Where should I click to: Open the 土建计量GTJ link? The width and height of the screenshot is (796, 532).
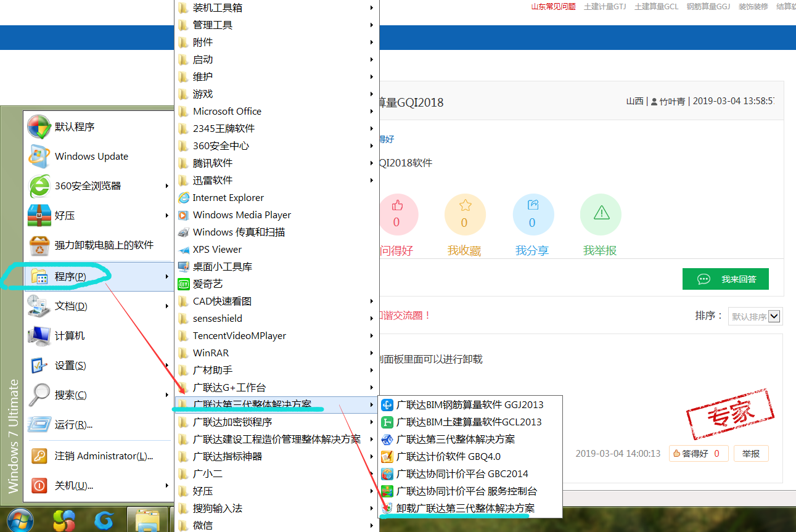(605, 7)
